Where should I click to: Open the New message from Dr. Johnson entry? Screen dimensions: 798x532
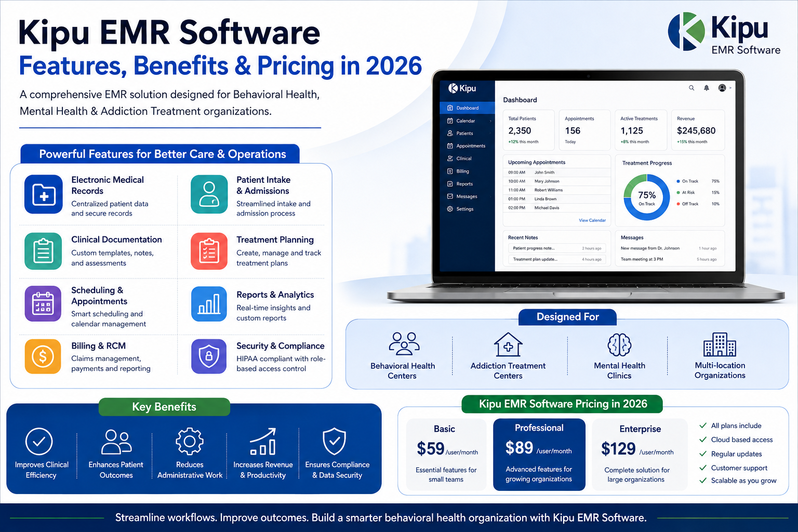pyautogui.click(x=669, y=248)
